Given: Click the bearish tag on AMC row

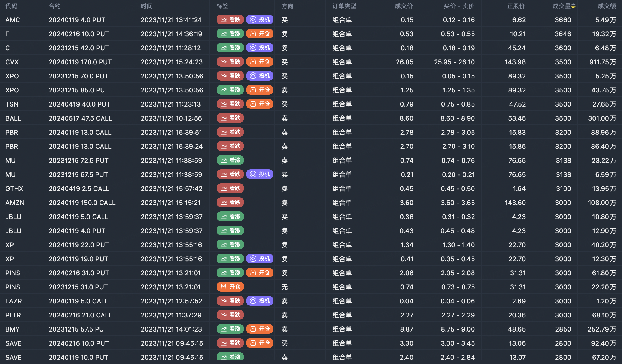Looking at the screenshot, I should click(x=230, y=20).
